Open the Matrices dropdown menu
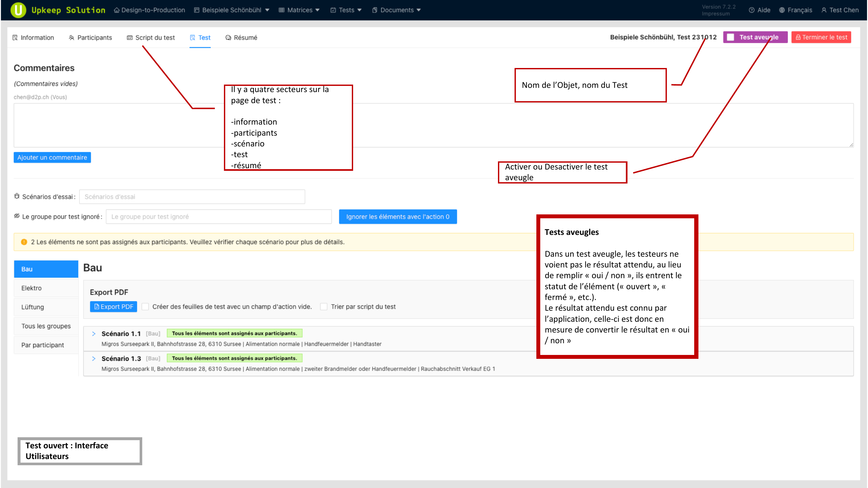 click(299, 10)
